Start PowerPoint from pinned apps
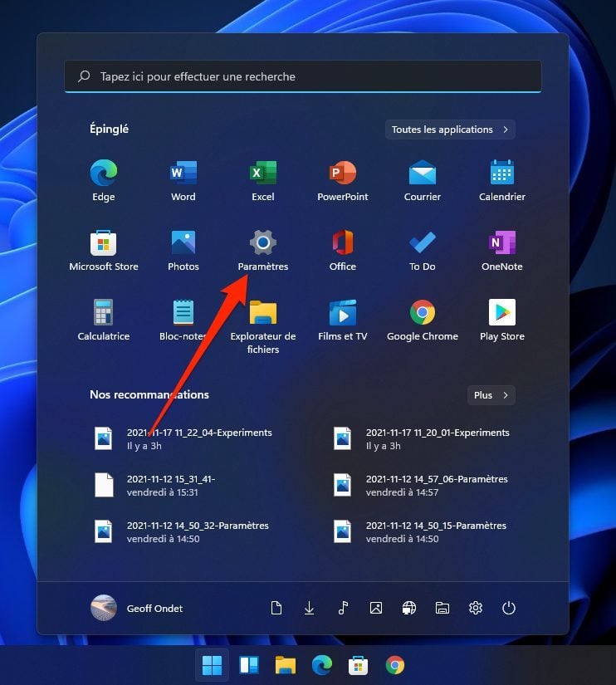 coord(343,180)
